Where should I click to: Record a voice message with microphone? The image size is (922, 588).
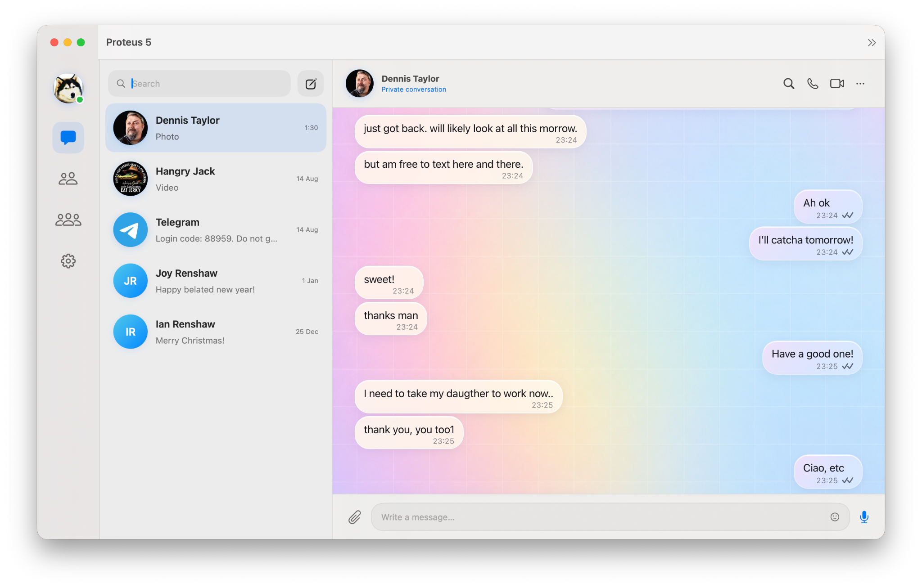864,517
